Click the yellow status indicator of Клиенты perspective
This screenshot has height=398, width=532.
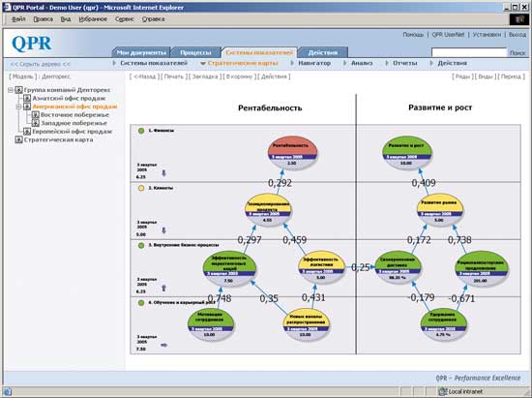point(141,188)
